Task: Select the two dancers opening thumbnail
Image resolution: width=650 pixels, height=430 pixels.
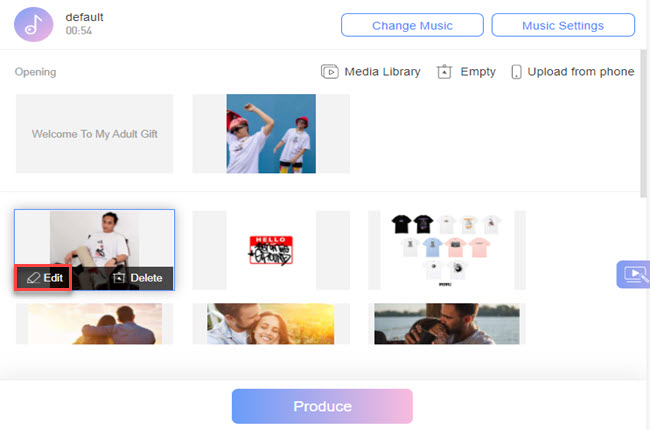Action: pyautogui.click(x=271, y=133)
